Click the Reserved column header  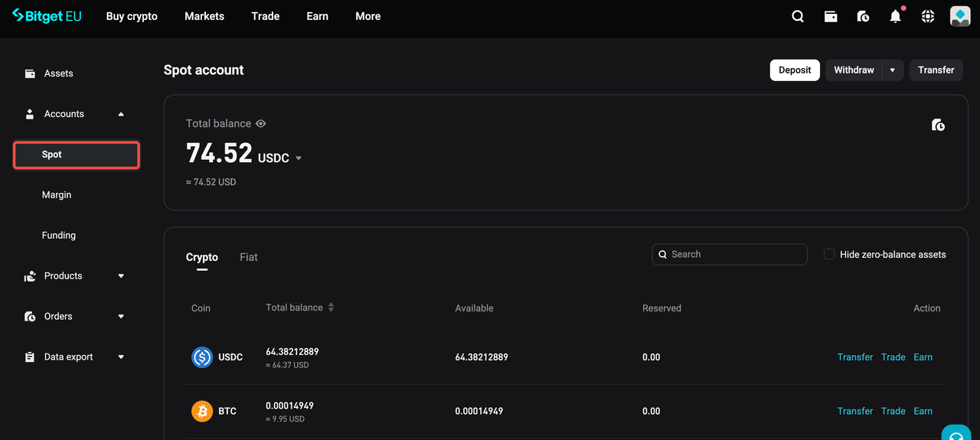tap(661, 308)
